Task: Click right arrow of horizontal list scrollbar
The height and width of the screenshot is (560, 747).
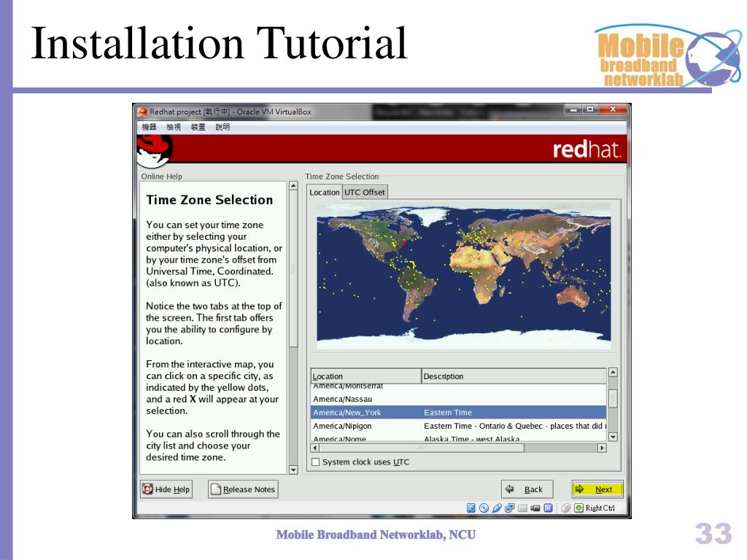Action: click(602, 448)
